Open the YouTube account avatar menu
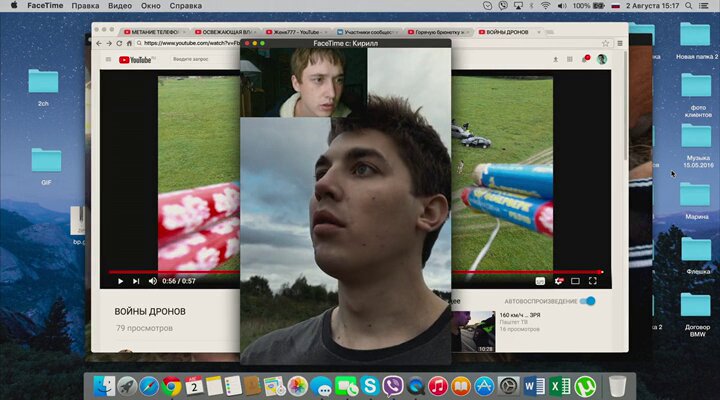Image resolution: width=720 pixels, height=400 pixels. pos(602,60)
